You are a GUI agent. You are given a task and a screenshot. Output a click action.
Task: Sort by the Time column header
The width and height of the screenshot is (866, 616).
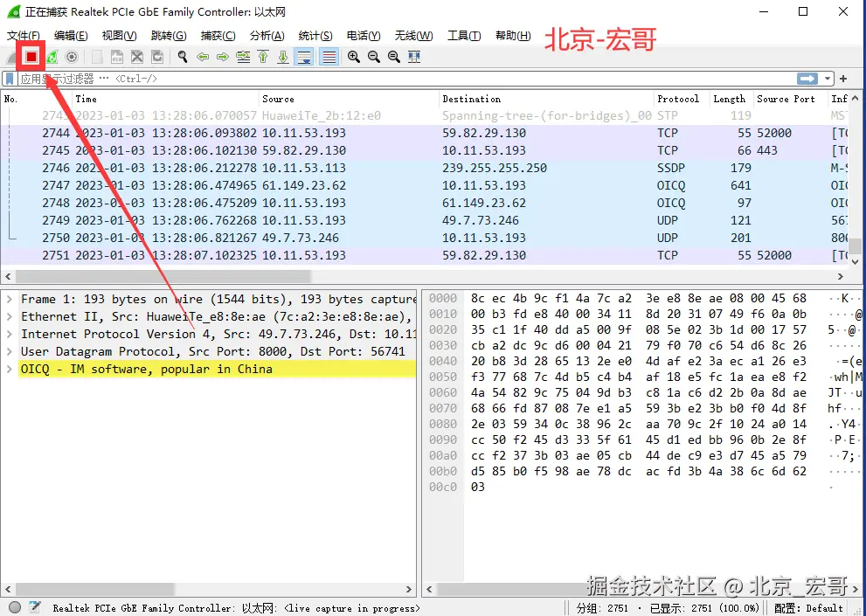pos(166,99)
